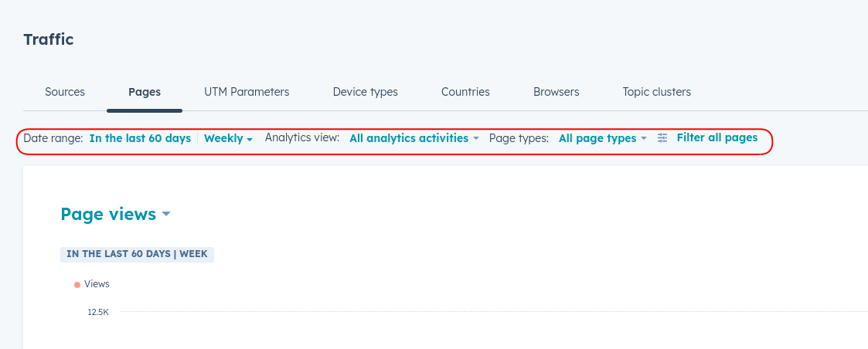Click the Filter all pages link
This screenshot has width=868, height=349.
click(x=717, y=137)
